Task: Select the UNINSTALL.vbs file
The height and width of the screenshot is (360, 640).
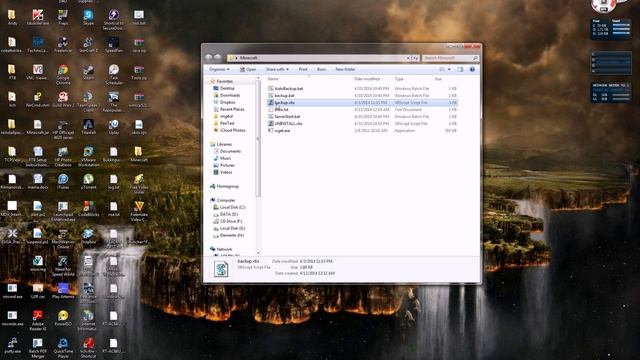Action: [288, 124]
